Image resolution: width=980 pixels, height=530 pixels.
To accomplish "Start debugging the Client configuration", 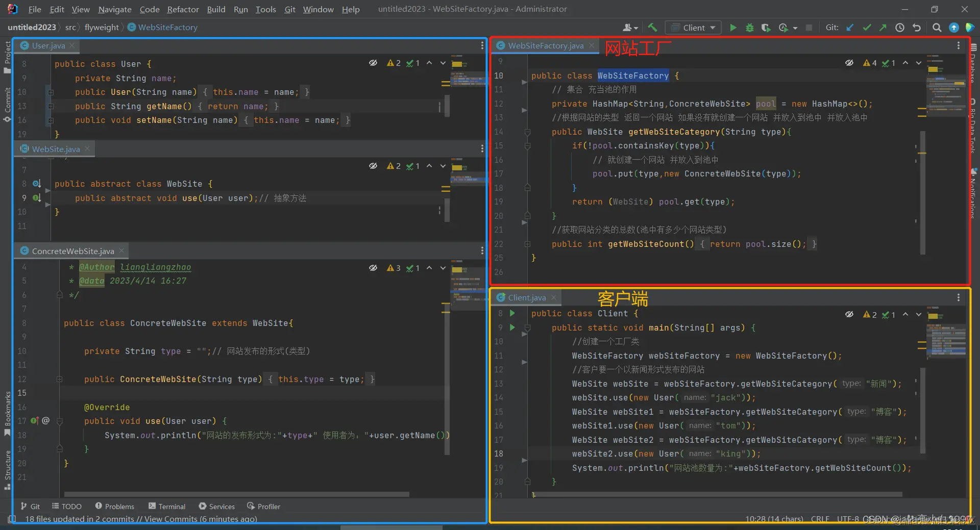I will (749, 28).
